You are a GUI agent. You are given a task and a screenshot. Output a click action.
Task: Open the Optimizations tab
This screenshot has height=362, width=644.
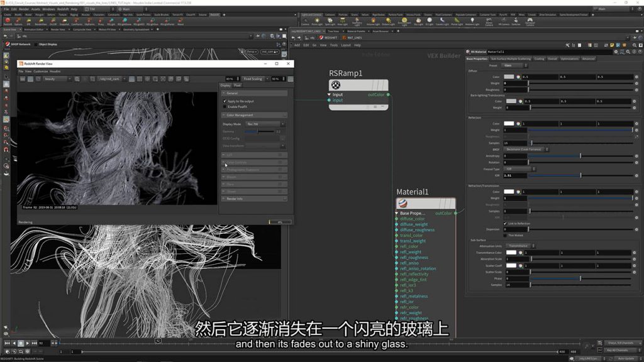click(x=569, y=58)
